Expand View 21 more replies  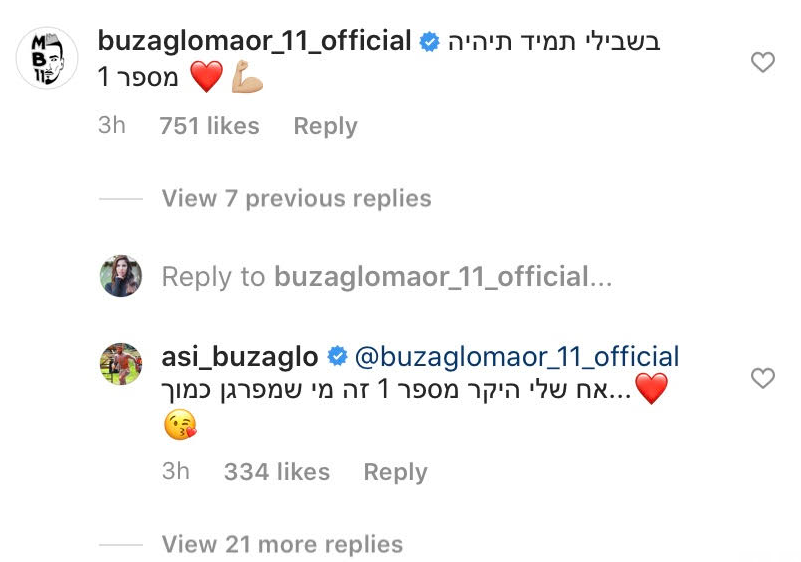point(282,544)
